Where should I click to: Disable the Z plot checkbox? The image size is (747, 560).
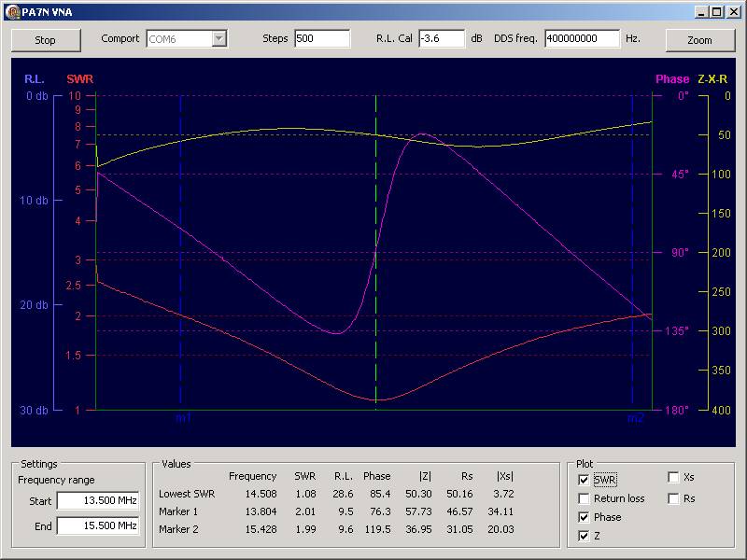584,536
